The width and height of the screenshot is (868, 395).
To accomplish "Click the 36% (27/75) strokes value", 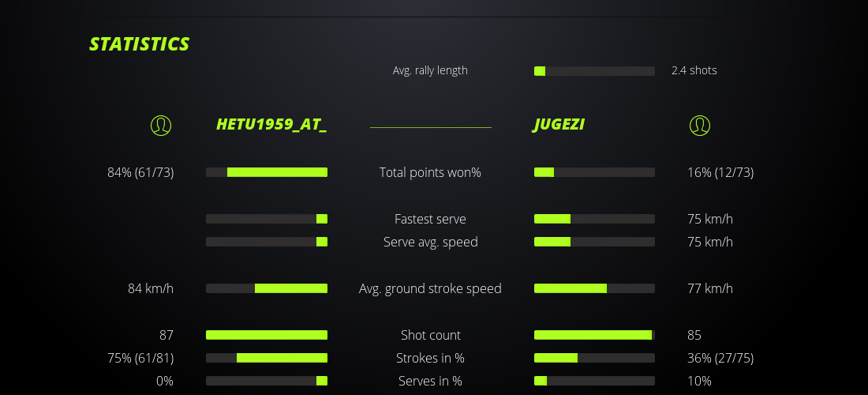I will tap(720, 358).
